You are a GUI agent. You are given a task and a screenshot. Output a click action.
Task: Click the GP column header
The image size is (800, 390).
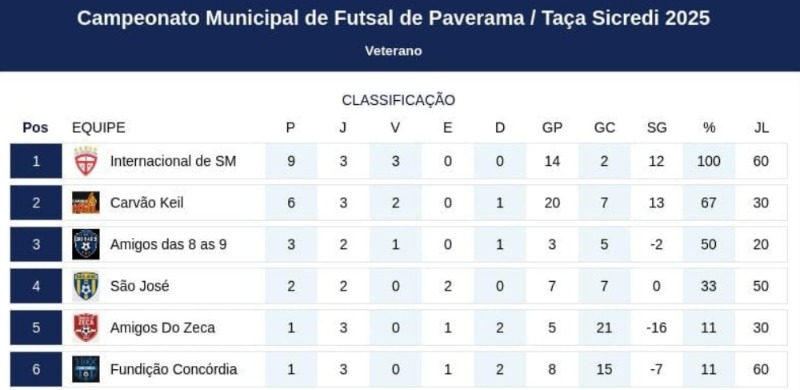pos(552,128)
